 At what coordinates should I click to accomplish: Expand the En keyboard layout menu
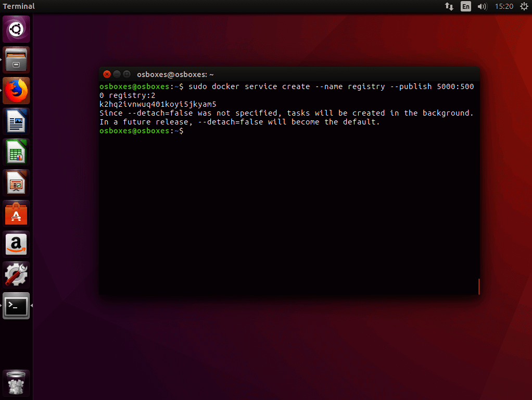[x=465, y=6]
